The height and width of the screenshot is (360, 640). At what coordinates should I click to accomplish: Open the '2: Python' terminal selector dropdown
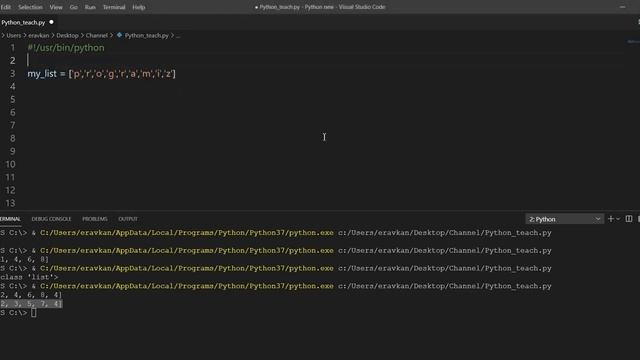(x=564, y=219)
